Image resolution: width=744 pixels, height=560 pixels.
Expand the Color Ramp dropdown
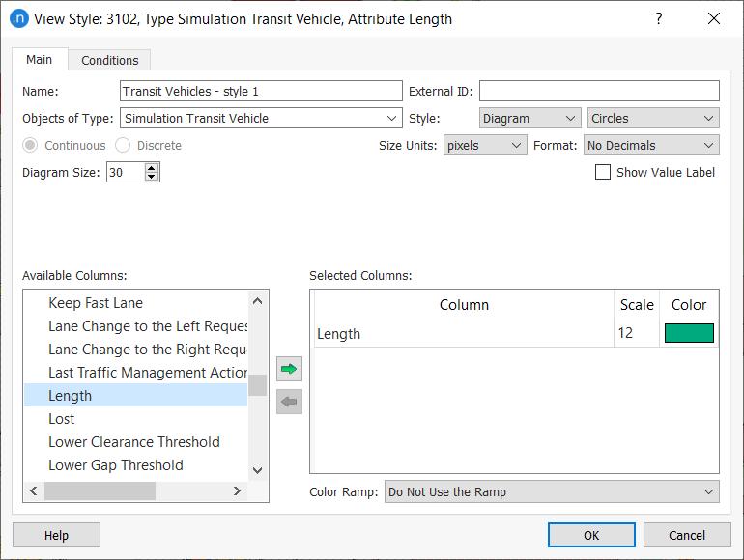point(551,491)
